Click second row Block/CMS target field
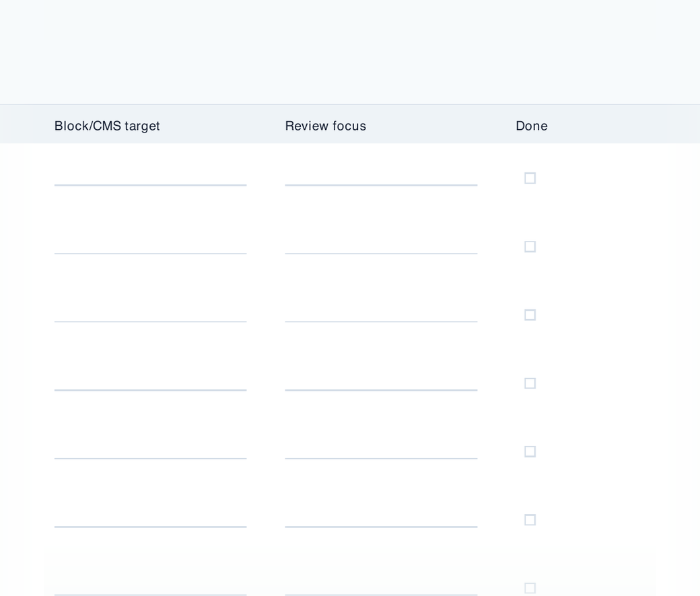 tap(151, 247)
